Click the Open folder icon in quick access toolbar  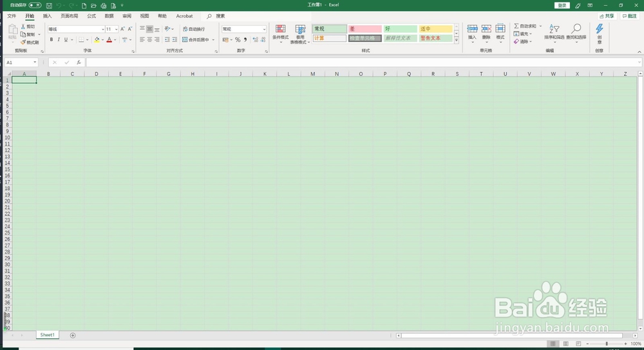93,6
